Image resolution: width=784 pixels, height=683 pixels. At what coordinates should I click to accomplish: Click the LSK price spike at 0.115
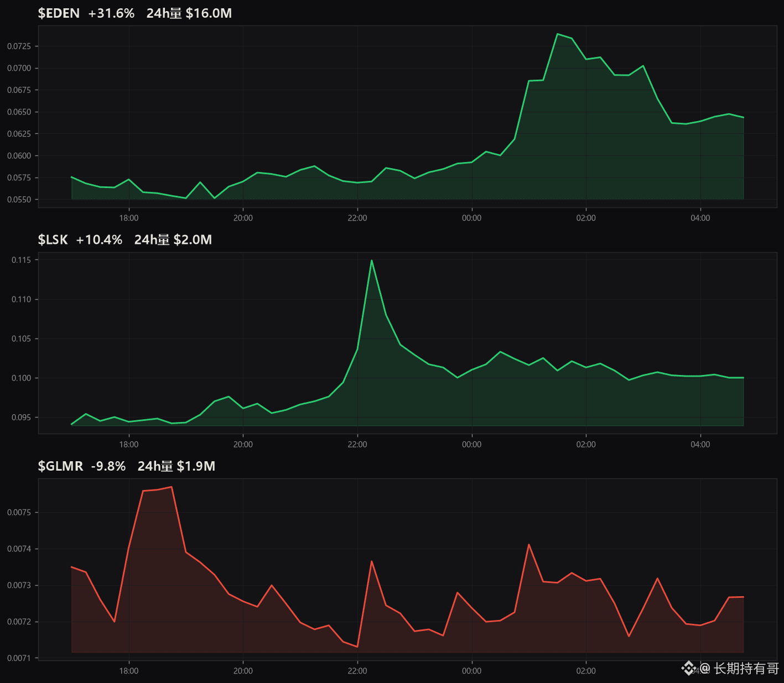point(372,260)
